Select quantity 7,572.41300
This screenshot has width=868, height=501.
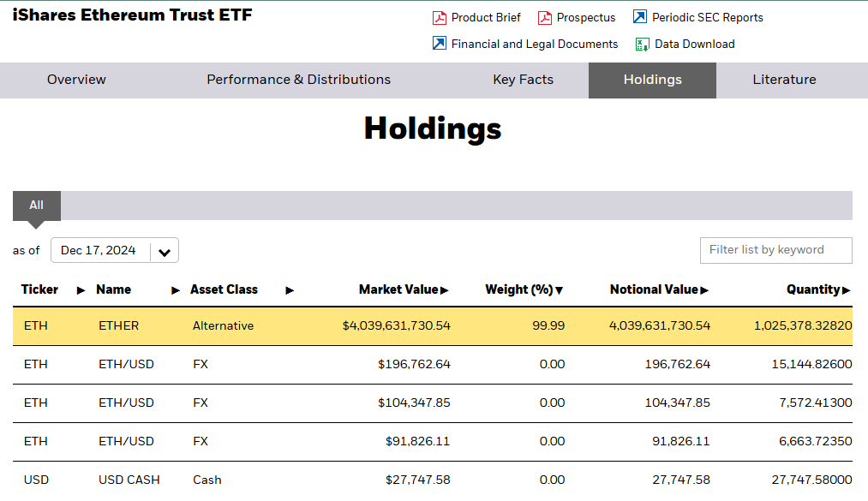816,403
